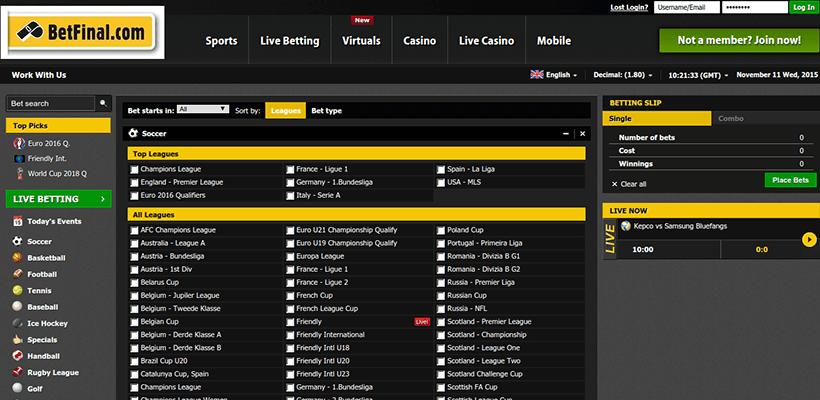The height and width of the screenshot is (400, 820).
Task: Click the ball icon next to Kepco match
Action: pyautogui.click(x=625, y=226)
